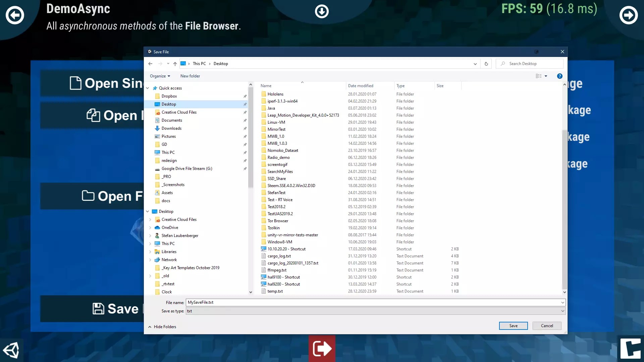The height and width of the screenshot is (362, 644).
Task: Expand This PC in the navigation tree
Action: pos(150,244)
